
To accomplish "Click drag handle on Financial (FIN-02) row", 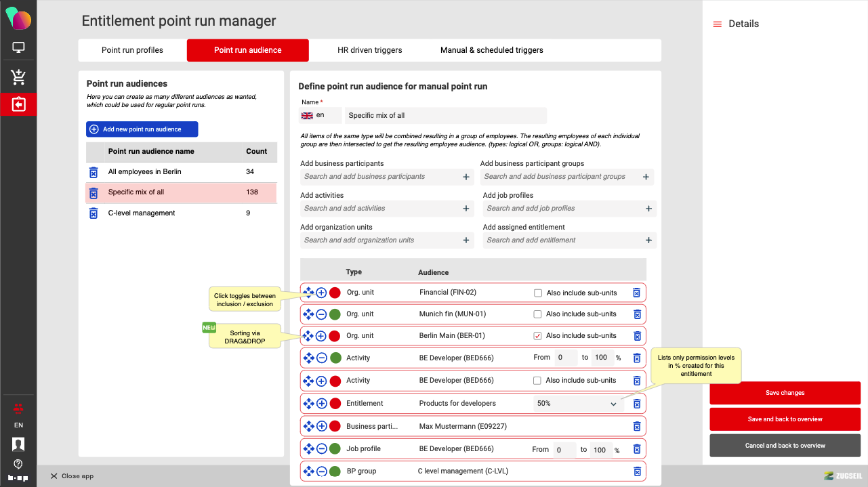I will point(308,293).
